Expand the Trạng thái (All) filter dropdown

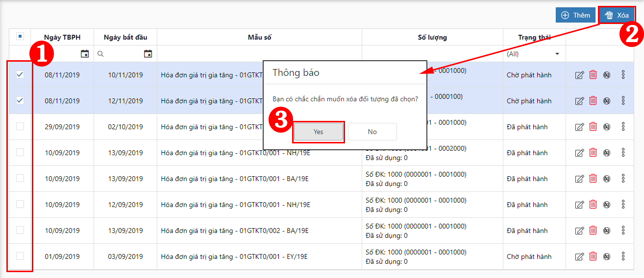(x=557, y=54)
